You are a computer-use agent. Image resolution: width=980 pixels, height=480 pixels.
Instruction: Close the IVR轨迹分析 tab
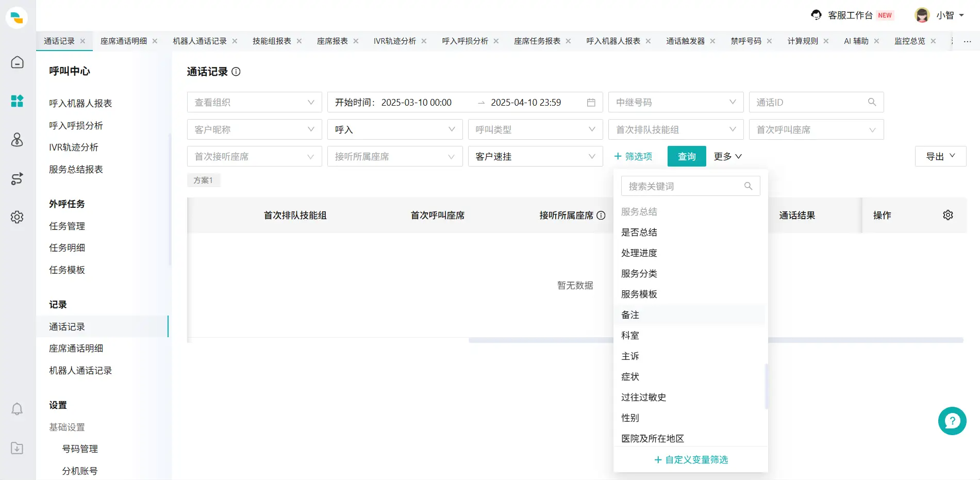tap(424, 41)
